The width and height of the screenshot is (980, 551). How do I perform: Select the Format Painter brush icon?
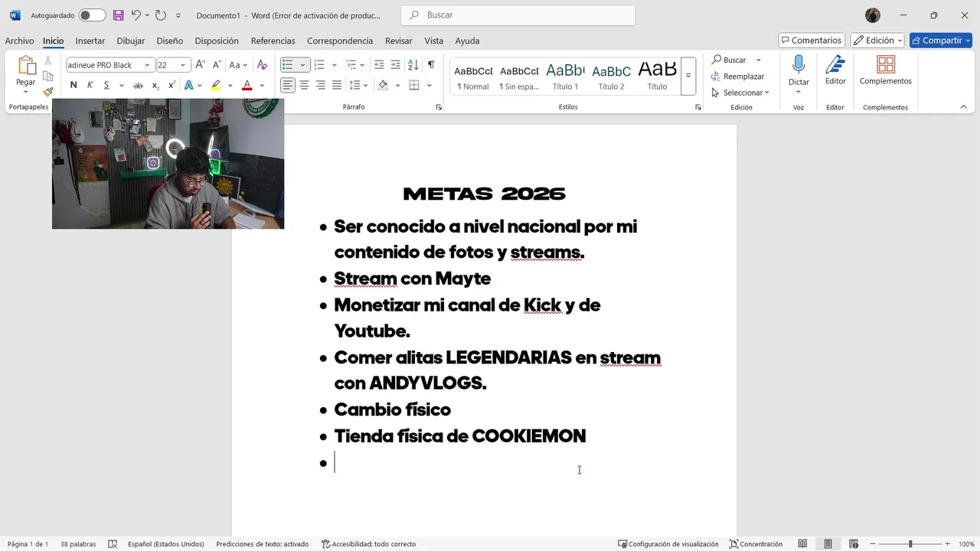click(48, 92)
